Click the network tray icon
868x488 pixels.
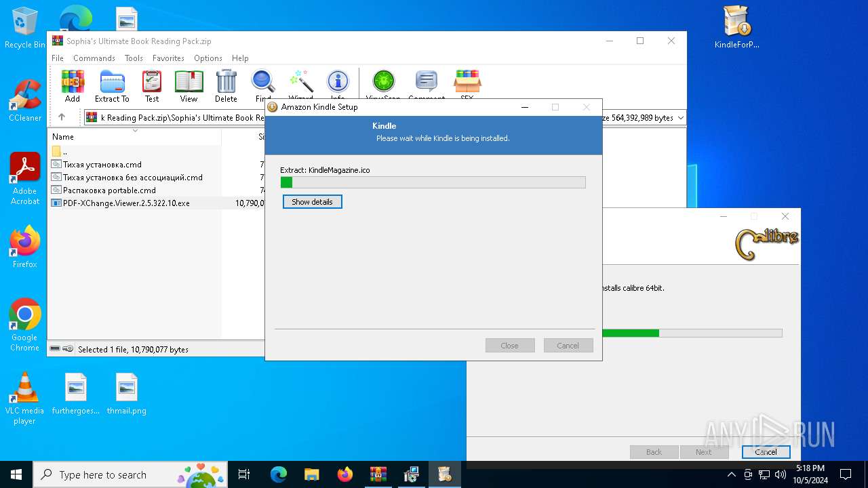pyautogui.click(x=764, y=474)
